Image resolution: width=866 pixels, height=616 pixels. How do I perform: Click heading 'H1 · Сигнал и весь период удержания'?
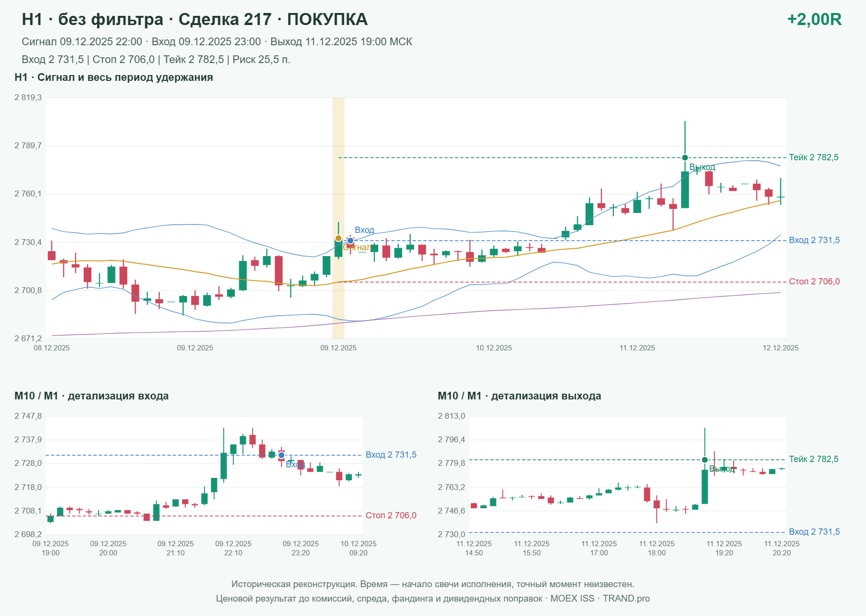[x=114, y=77]
